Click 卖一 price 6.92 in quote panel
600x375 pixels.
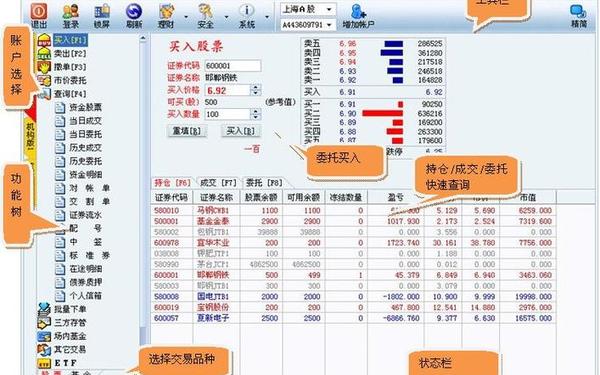coord(347,80)
